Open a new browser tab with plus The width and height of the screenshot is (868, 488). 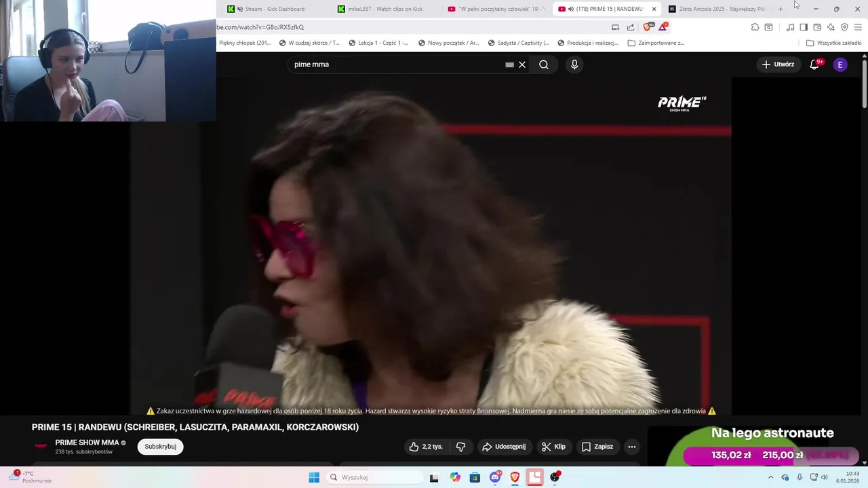coord(781,9)
